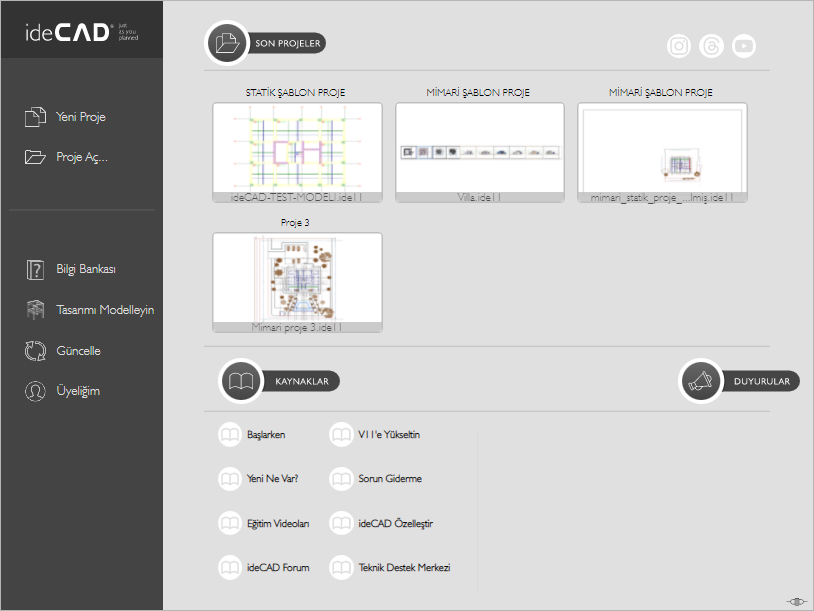Open Üyeliğim in the sidebar
814x611 pixels.
pos(78,391)
